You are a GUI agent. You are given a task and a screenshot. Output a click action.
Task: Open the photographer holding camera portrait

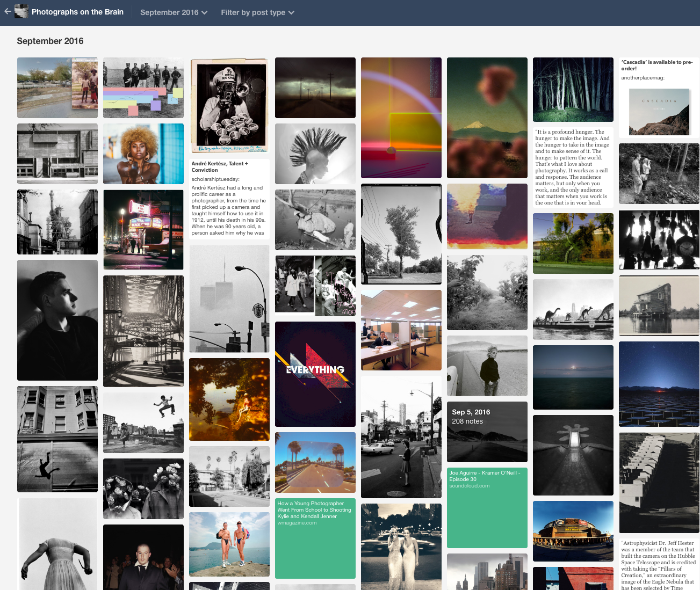pos(229,106)
